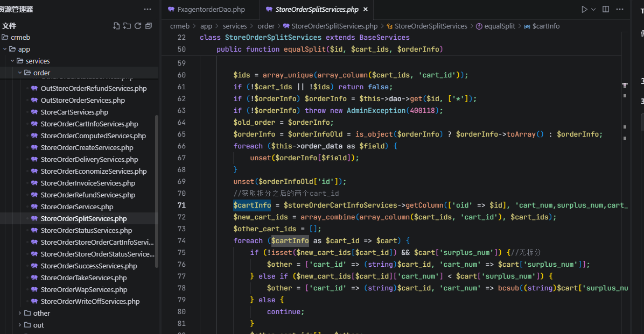Refresh the file explorer

tap(138, 26)
